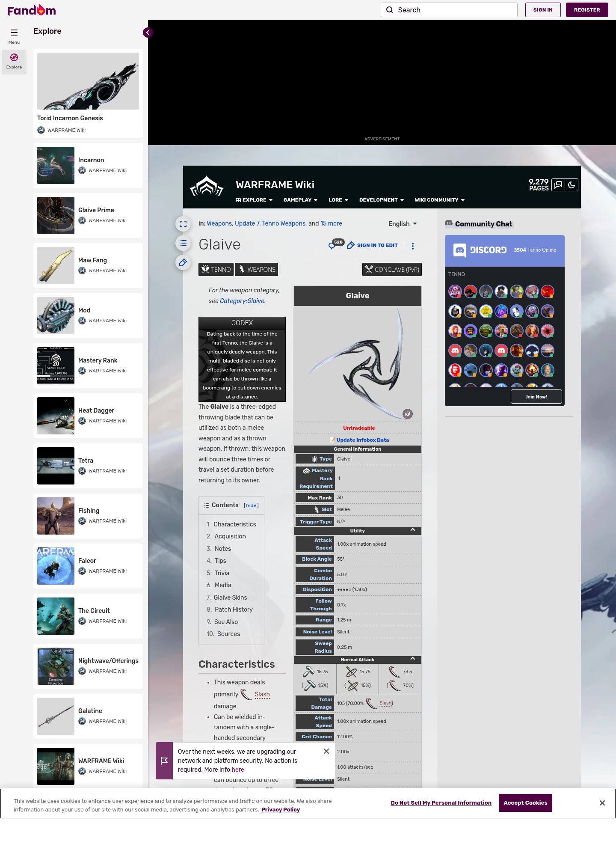
Task: Hide the Contents table
Action: (x=251, y=505)
